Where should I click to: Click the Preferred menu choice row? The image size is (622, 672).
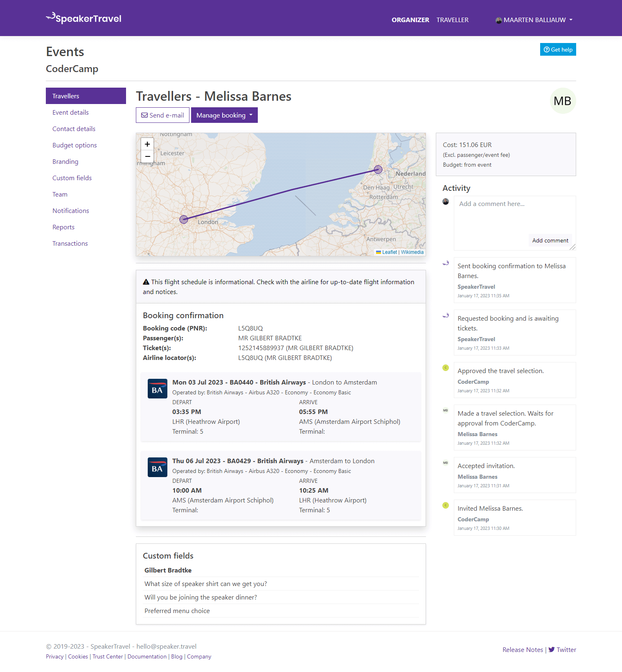pyautogui.click(x=282, y=611)
